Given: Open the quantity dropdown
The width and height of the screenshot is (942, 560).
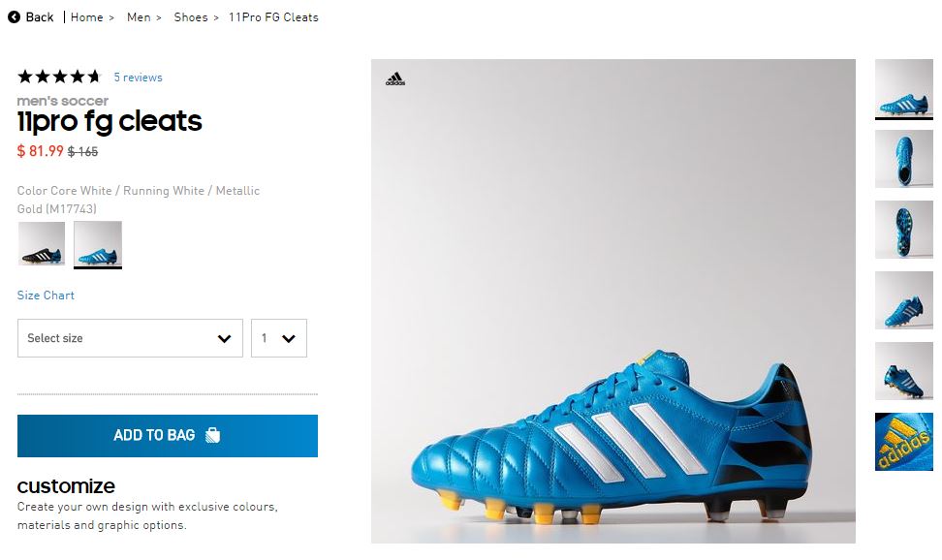Looking at the screenshot, I should [278, 338].
